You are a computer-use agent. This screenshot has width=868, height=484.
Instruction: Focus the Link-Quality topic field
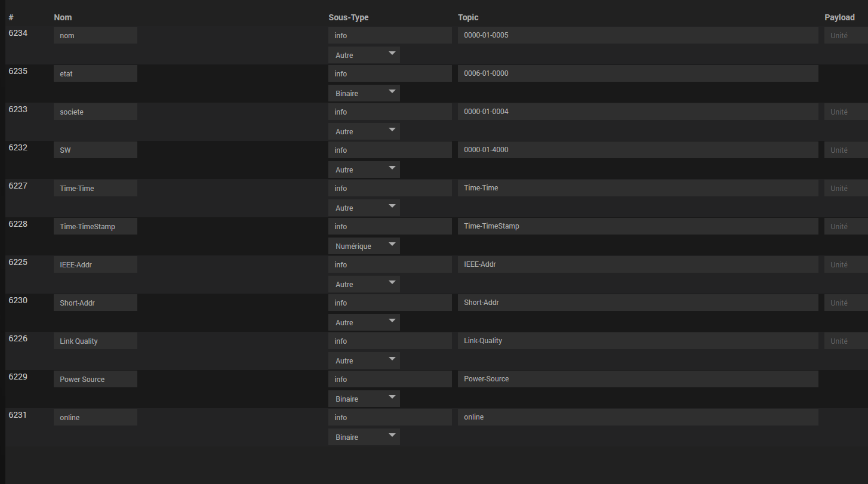click(638, 341)
